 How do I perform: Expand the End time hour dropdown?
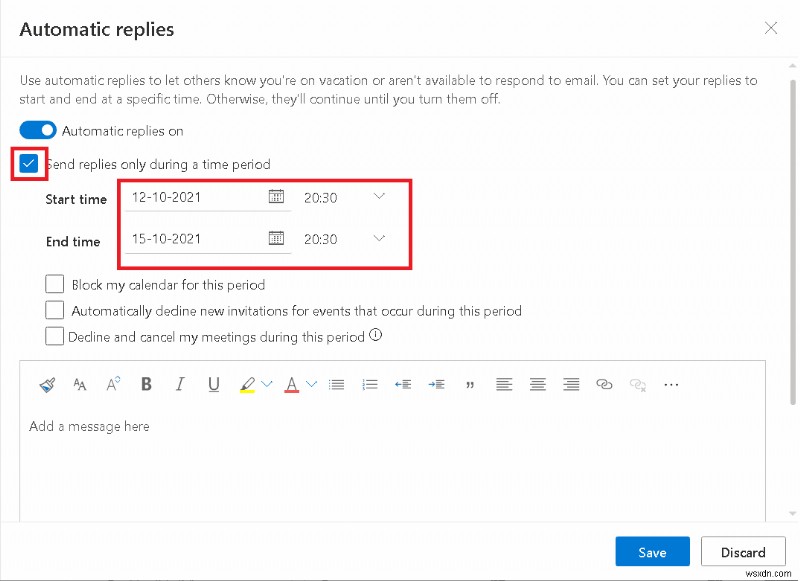point(379,238)
